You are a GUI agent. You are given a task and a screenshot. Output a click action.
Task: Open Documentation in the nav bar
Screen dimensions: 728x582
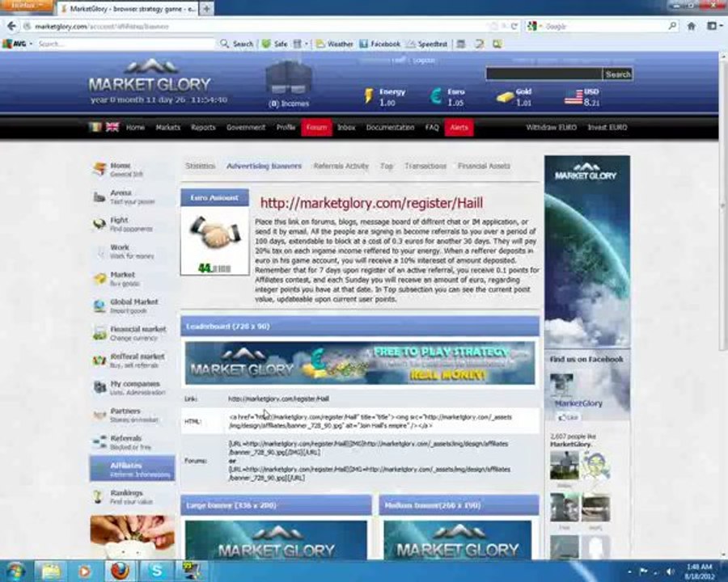coord(390,127)
